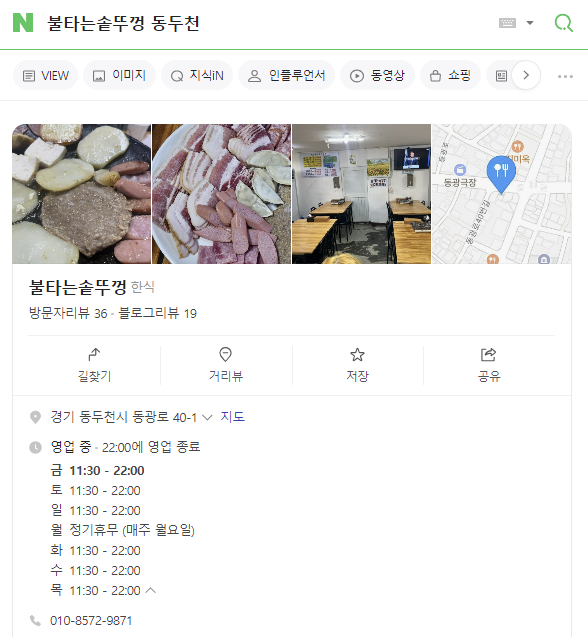Click the 수 11:30 - 22:00 hours row
This screenshot has height=637, width=588.
(x=95, y=570)
